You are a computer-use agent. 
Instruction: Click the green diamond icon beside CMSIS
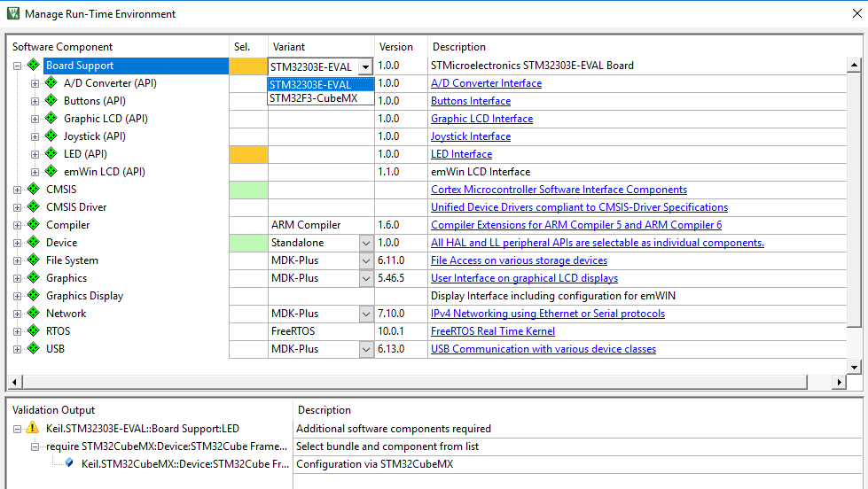[x=34, y=189]
